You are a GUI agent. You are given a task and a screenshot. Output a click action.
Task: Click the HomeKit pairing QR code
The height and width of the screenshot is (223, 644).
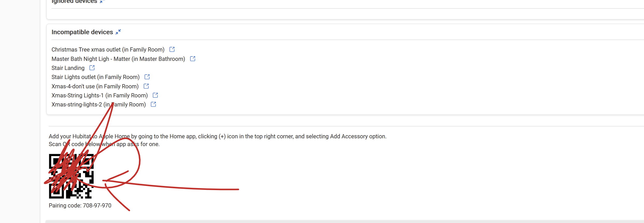point(71,176)
